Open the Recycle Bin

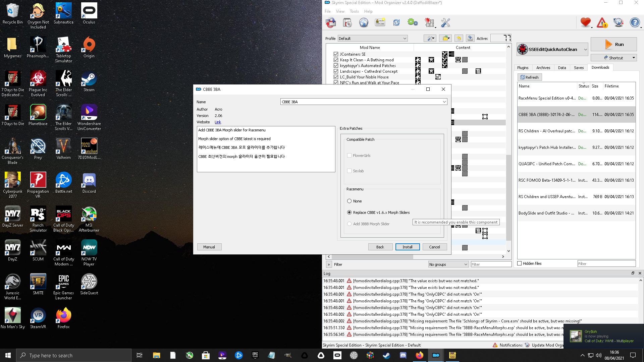pos(12,13)
